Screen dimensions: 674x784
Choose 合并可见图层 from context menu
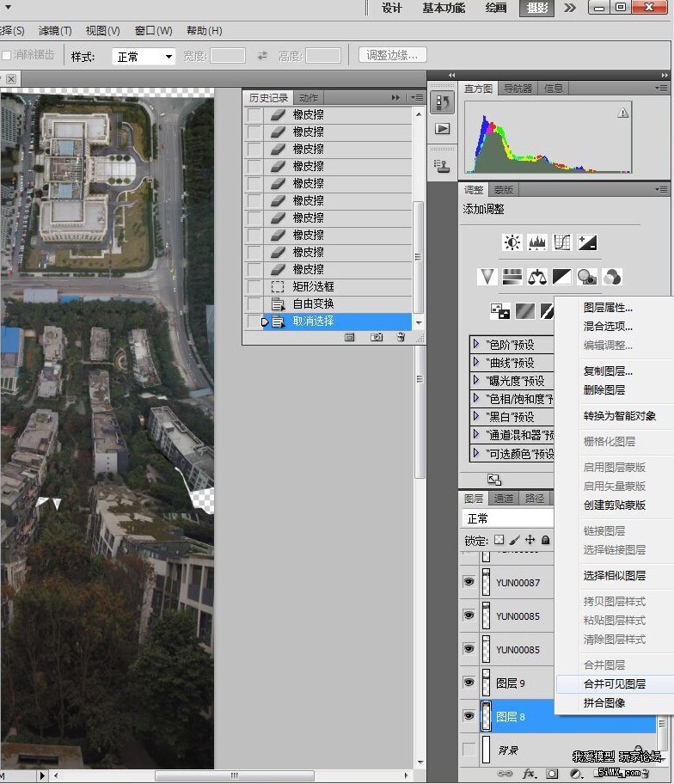(614, 684)
